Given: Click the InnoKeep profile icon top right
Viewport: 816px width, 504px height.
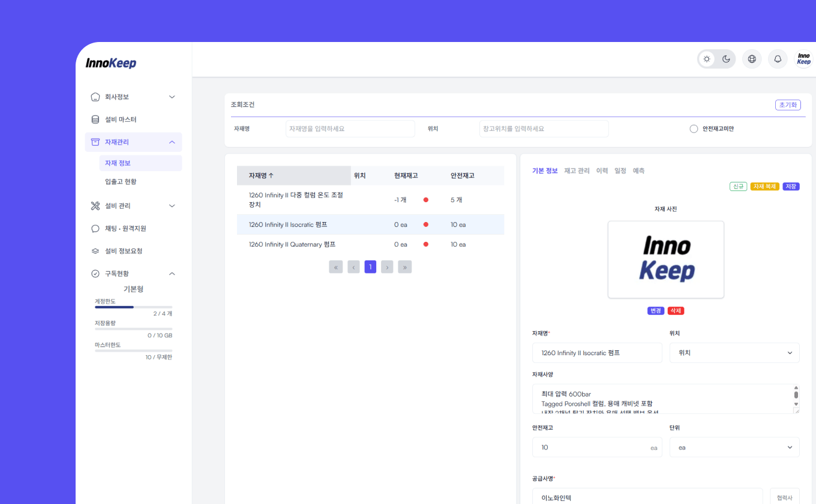Looking at the screenshot, I should click(x=803, y=59).
